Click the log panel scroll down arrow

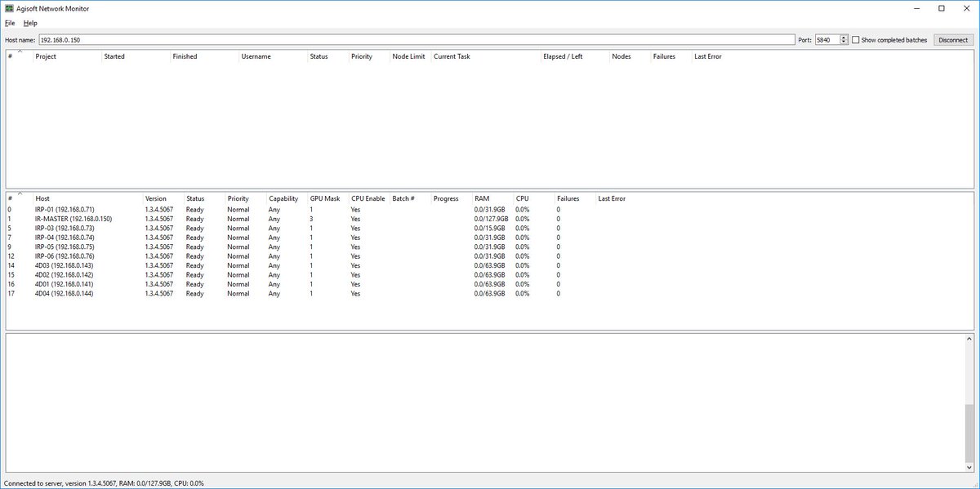tap(969, 468)
